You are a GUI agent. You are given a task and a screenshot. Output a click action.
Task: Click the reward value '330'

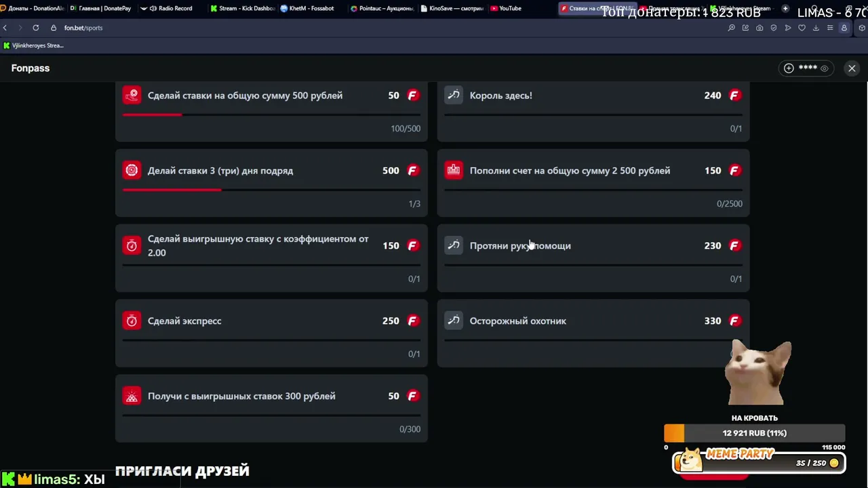coord(713,321)
